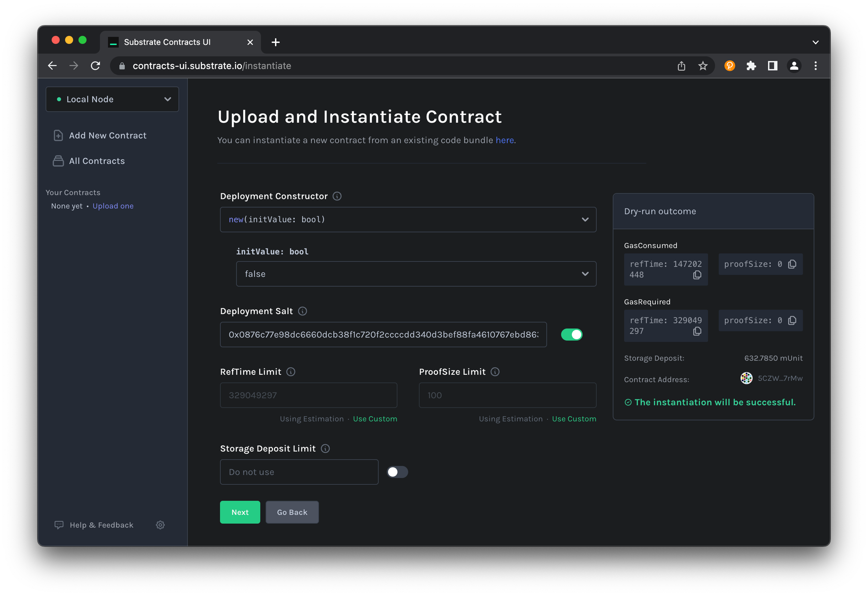Click the Upload one link
The height and width of the screenshot is (596, 868).
click(x=113, y=206)
